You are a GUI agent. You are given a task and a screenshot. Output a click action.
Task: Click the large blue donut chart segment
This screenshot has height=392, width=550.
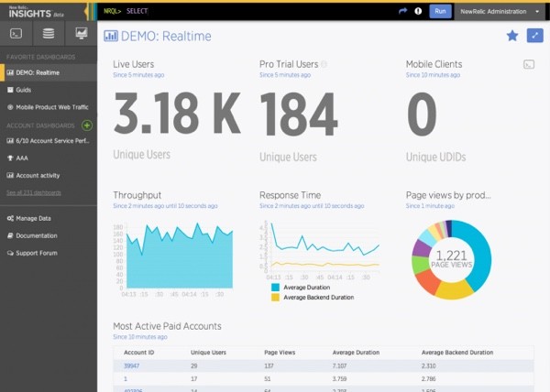click(482, 255)
